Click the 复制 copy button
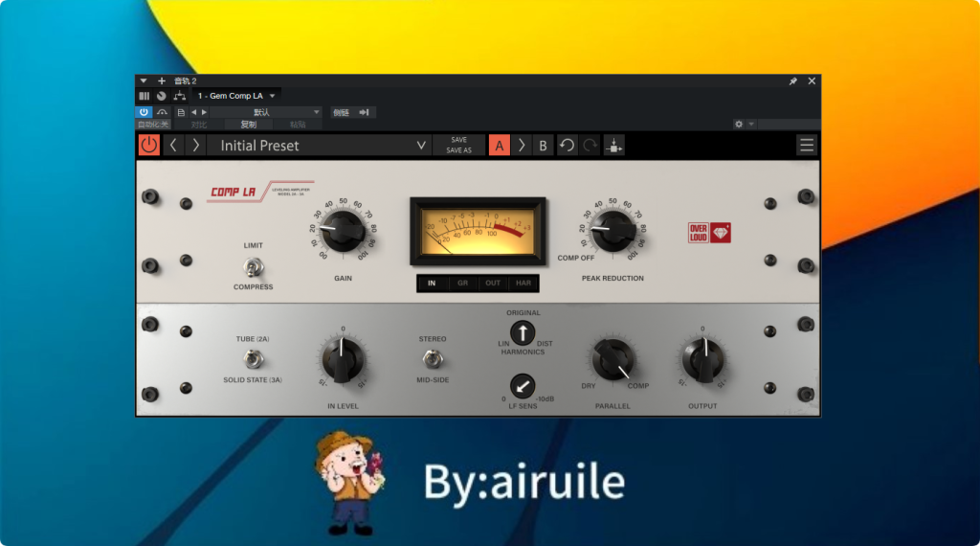Viewport: 980px width, 546px height. (248, 125)
